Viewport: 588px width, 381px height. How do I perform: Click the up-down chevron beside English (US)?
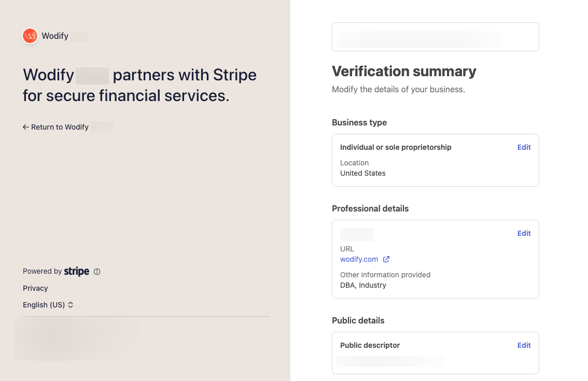tap(71, 305)
